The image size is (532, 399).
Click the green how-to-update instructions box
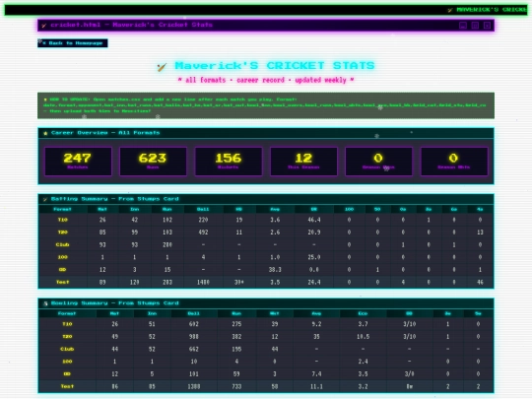[266, 105]
